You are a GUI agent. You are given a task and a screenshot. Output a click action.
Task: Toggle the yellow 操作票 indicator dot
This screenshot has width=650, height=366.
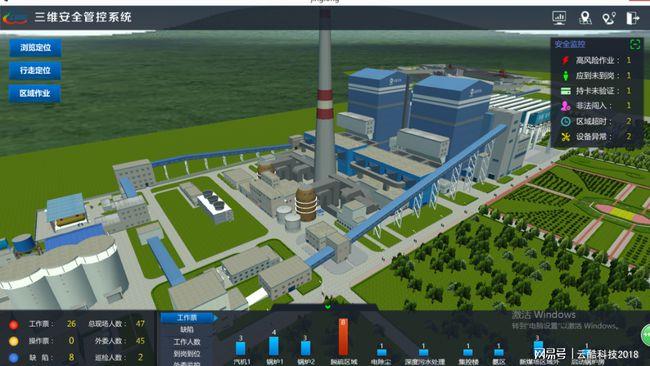(x=14, y=341)
